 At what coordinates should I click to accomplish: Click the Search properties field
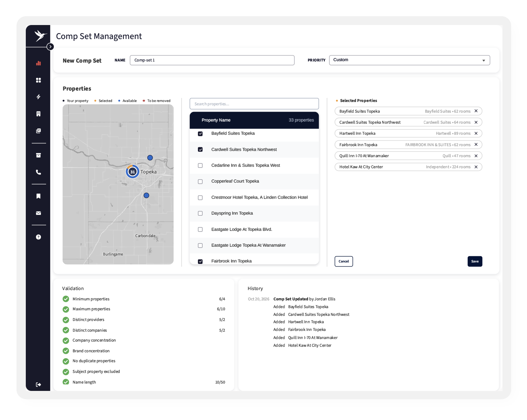click(x=254, y=104)
